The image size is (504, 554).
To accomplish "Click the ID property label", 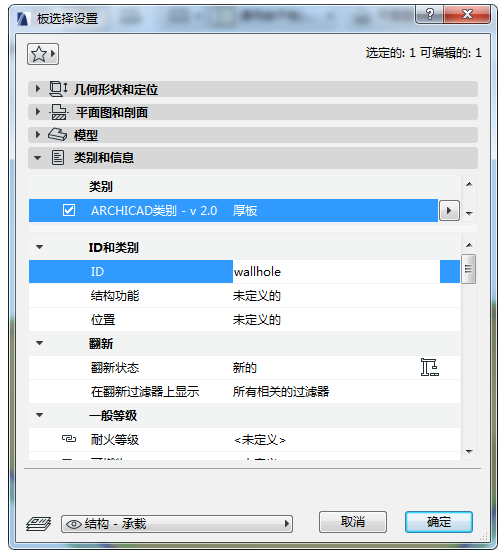I will 97,272.
